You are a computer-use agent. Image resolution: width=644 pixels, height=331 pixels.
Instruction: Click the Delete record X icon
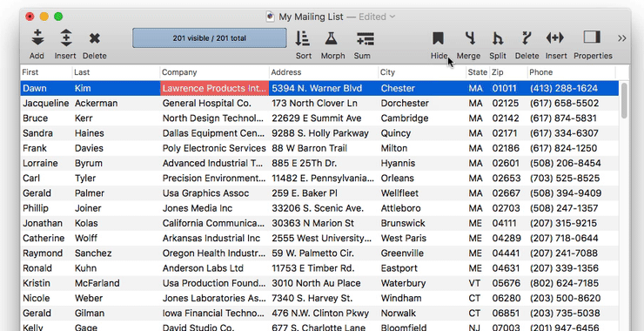[x=95, y=38]
